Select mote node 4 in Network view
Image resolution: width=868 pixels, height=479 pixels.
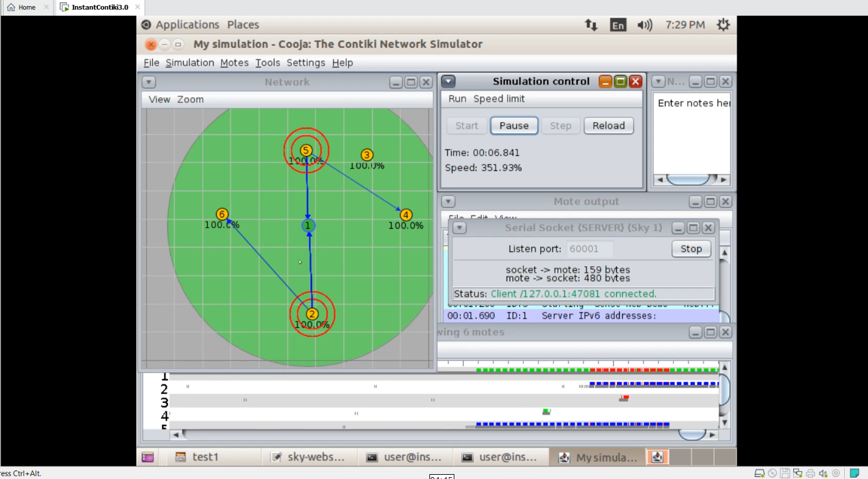(406, 215)
